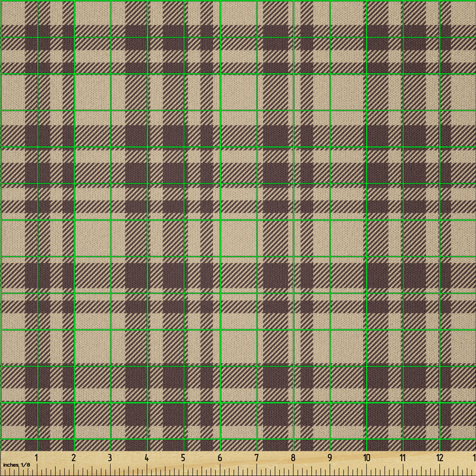Click the ruler number 6 mark
The width and height of the screenshot is (476, 476).
point(220,458)
